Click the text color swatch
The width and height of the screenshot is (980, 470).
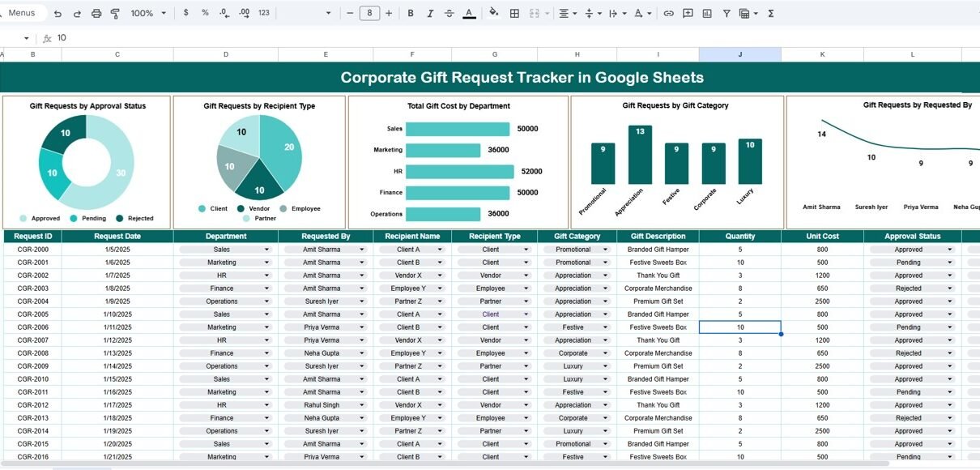pos(469,14)
